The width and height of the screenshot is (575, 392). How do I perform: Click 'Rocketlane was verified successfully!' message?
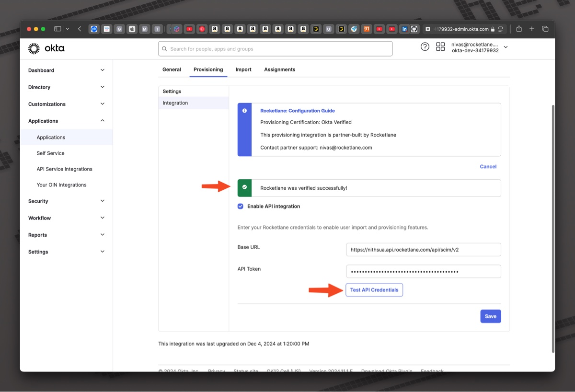point(304,188)
